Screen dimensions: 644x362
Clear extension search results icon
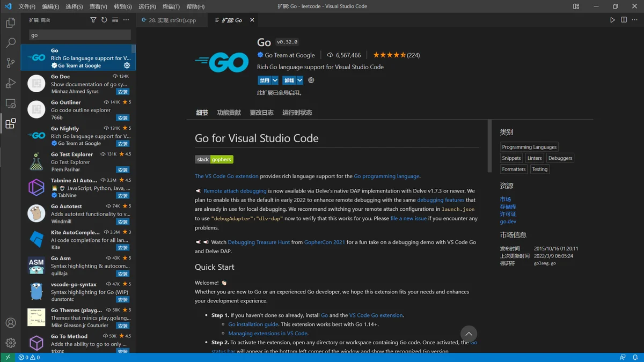click(x=115, y=20)
